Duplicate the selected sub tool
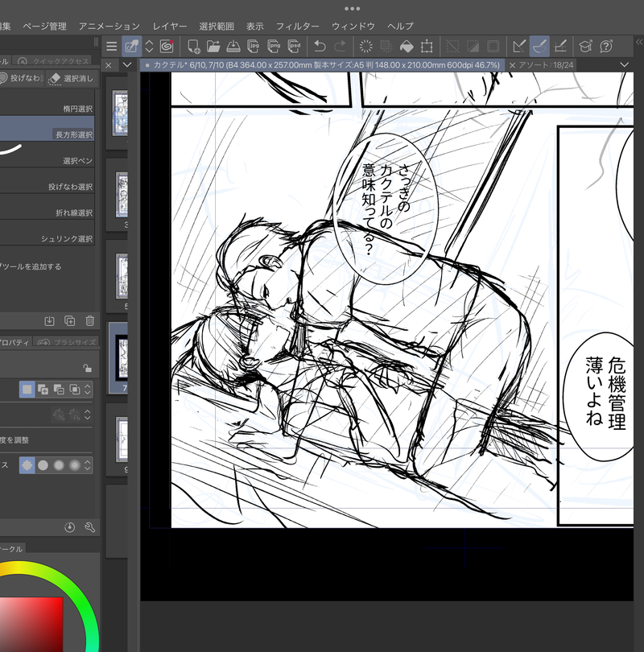 click(70, 321)
